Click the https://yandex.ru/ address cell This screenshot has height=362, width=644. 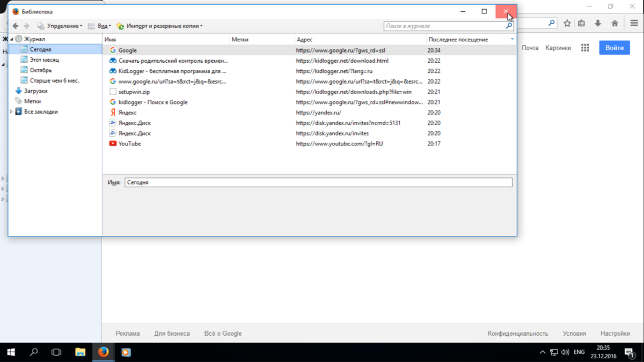[x=318, y=113]
